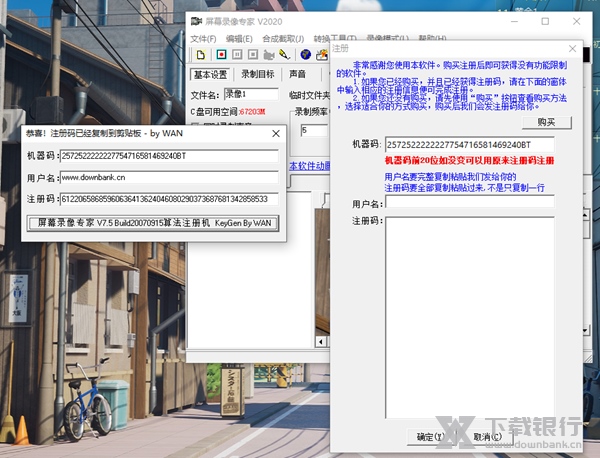Open the 编辑(E) menu
Image resolution: width=600 pixels, height=458 pixels.
tap(239, 38)
